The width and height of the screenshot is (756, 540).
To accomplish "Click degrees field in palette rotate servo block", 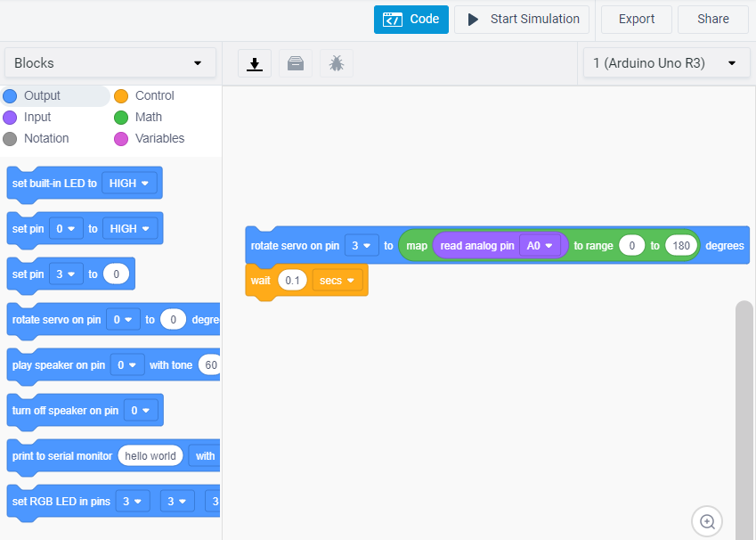I will pyautogui.click(x=173, y=320).
